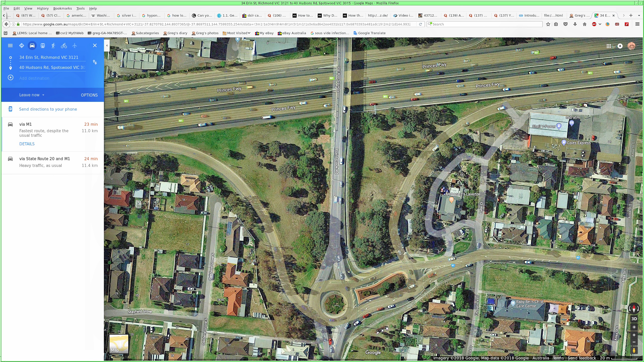
Task: Open the File menu
Action: point(6,8)
